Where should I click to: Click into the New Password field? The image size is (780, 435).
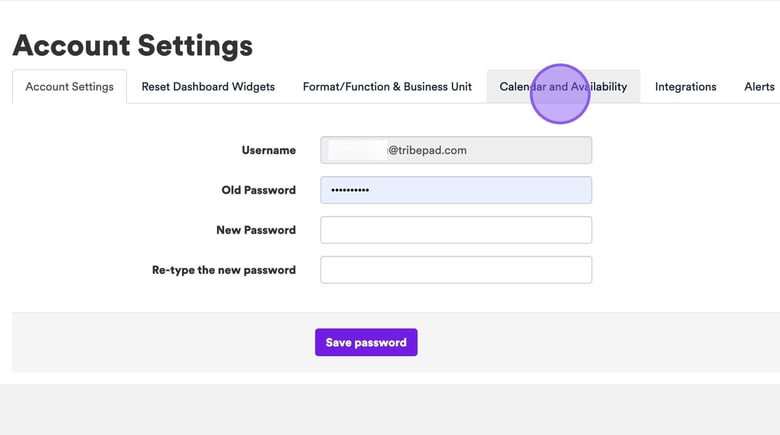click(456, 230)
